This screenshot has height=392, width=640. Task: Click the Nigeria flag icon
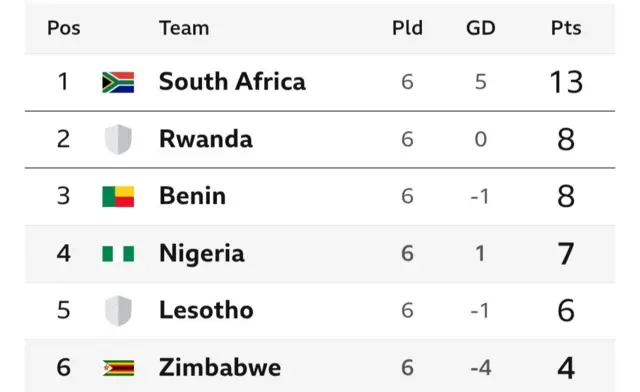(118, 254)
